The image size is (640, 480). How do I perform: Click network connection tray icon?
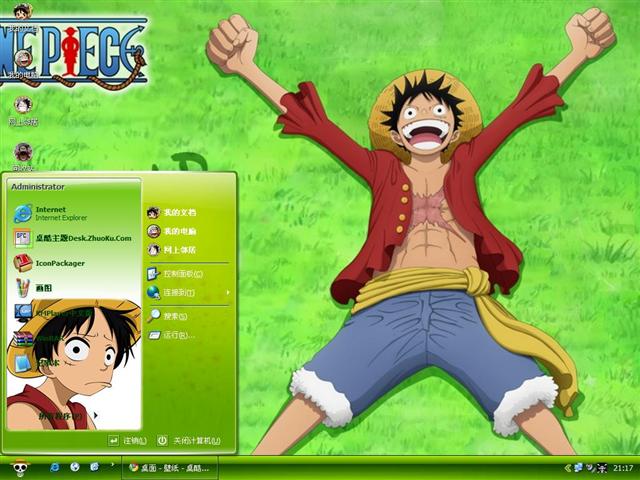point(578,468)
